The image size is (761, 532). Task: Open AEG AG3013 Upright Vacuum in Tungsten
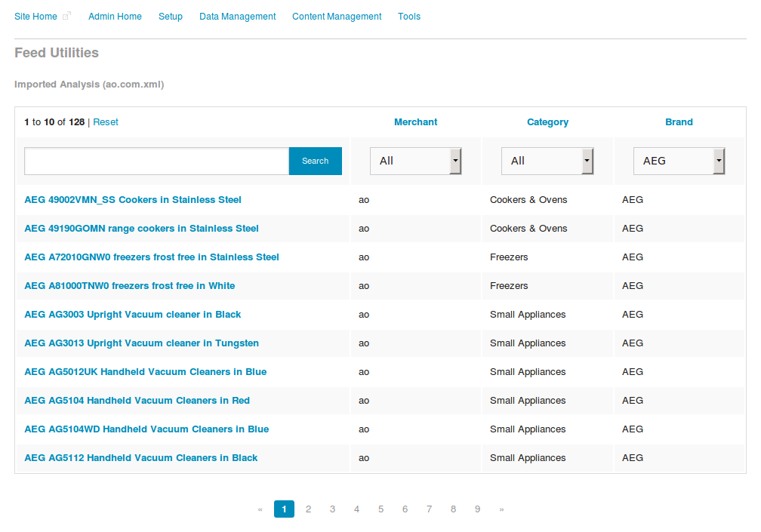[141, 343]
